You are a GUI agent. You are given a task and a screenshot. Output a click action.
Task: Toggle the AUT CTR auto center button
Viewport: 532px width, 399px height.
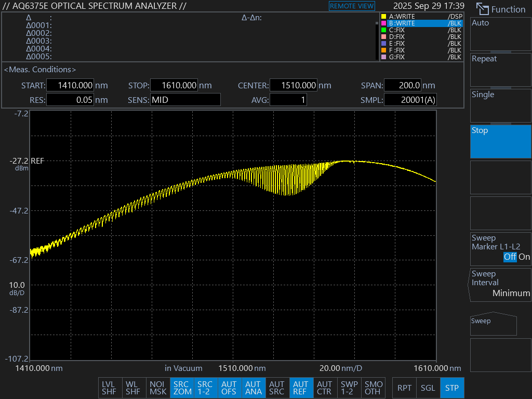pyautogui.click(x=324, y=388)
